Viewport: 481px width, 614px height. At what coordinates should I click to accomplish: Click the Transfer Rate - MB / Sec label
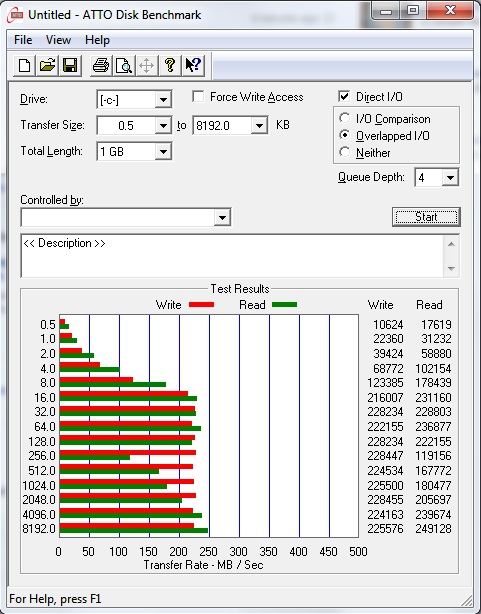pos(203,565)
